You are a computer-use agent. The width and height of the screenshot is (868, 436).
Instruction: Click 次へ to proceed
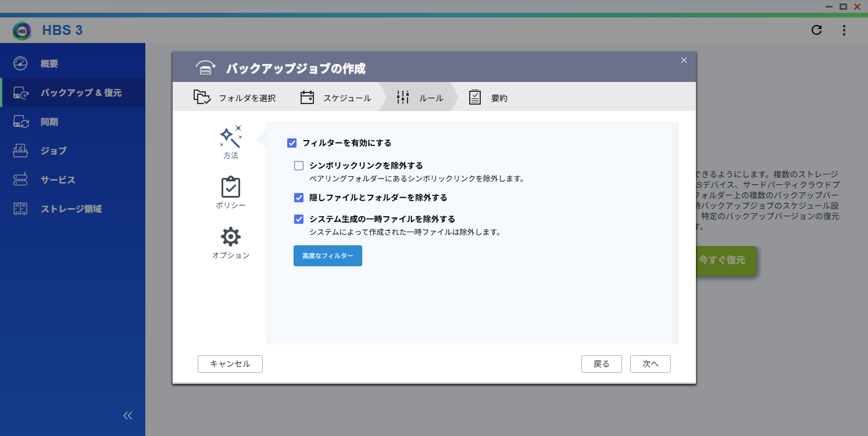pos(650,364)
